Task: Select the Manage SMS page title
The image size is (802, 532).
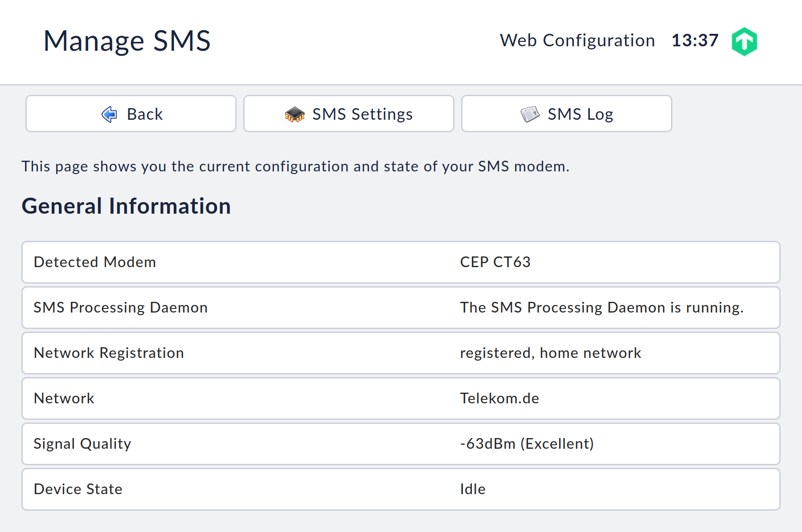Action: coord(127,41)
